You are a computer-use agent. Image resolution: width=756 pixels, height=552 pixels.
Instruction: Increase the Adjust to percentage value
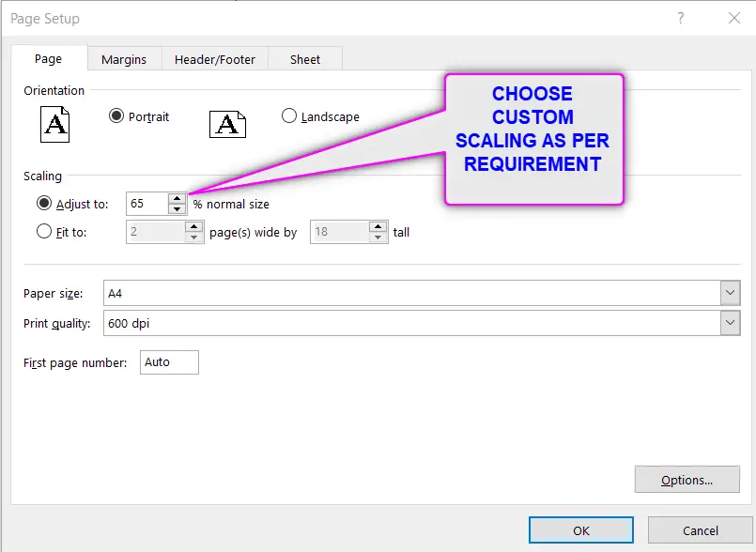click(177, 198)
